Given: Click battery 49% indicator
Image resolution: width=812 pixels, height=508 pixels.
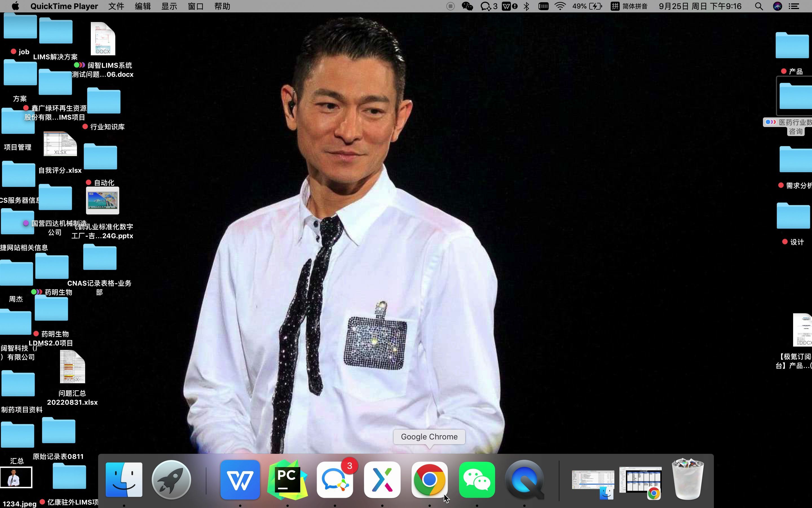Looking at the screenshot, I should 587,6.
